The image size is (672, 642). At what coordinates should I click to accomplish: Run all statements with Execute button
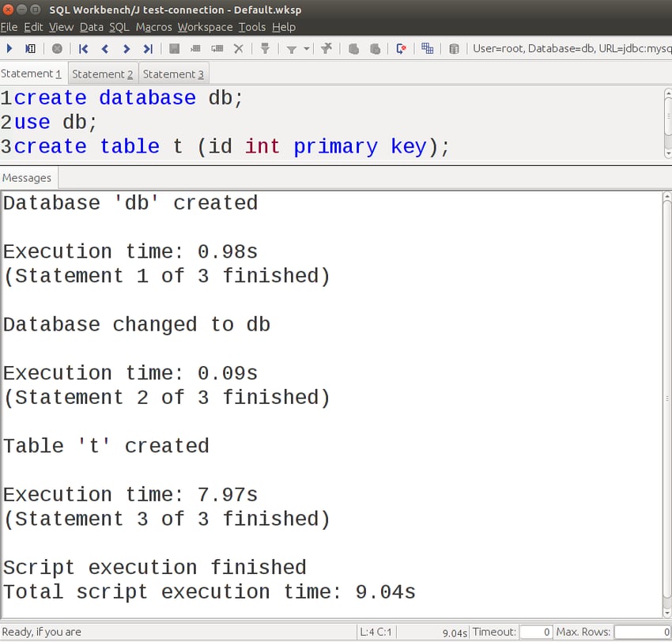tap(9, 48)
